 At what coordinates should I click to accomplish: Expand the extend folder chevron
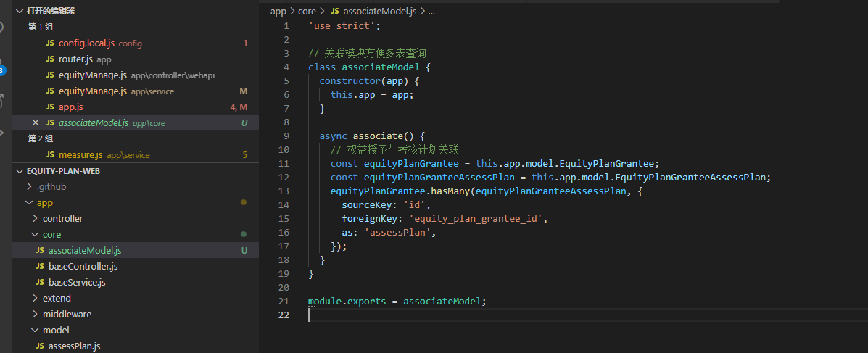pyautogui.click(x=36, y=298)
